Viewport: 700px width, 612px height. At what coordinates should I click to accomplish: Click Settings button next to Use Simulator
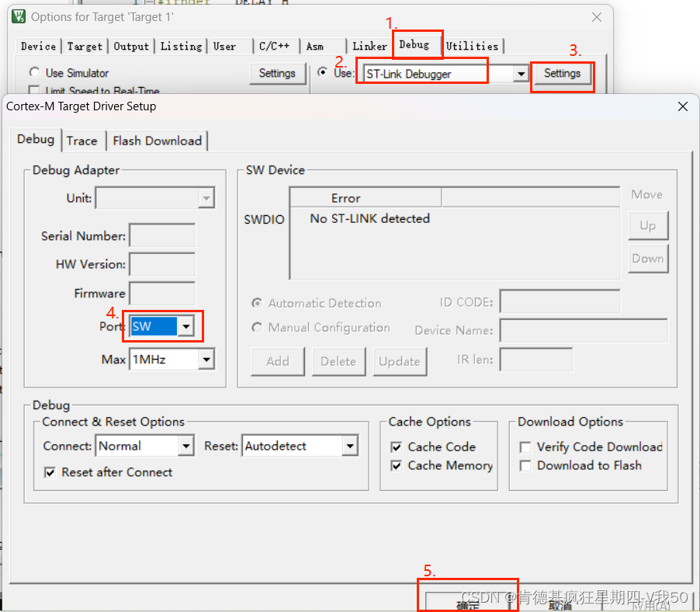[x=277, y=73]
